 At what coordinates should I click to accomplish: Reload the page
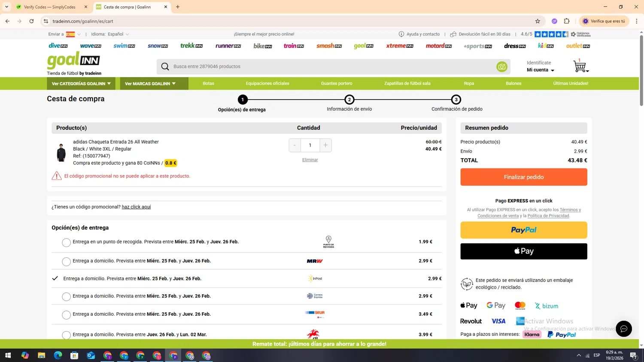31,21
